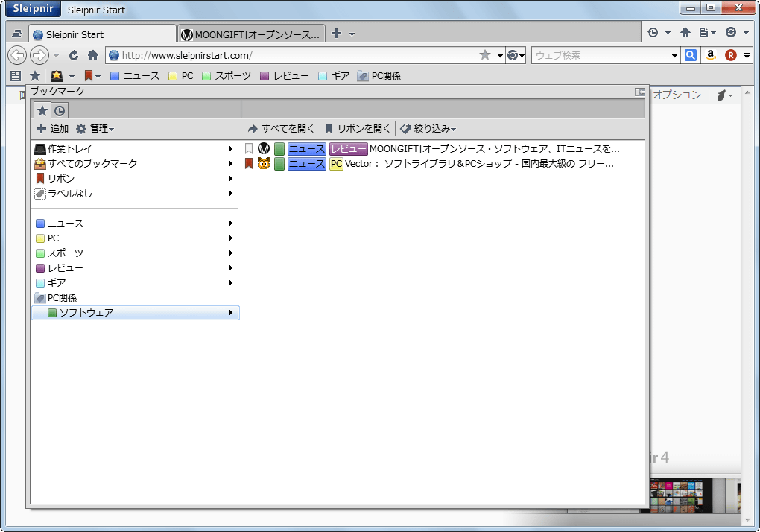Open ニュース label on the bookmarks bar

pyautogui.click(x=135, y=75)
